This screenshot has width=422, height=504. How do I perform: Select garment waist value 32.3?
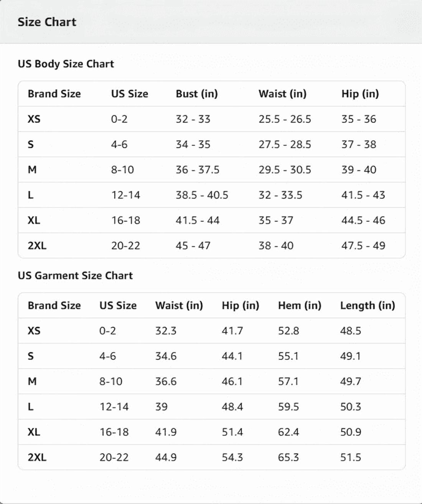[166, 331]
